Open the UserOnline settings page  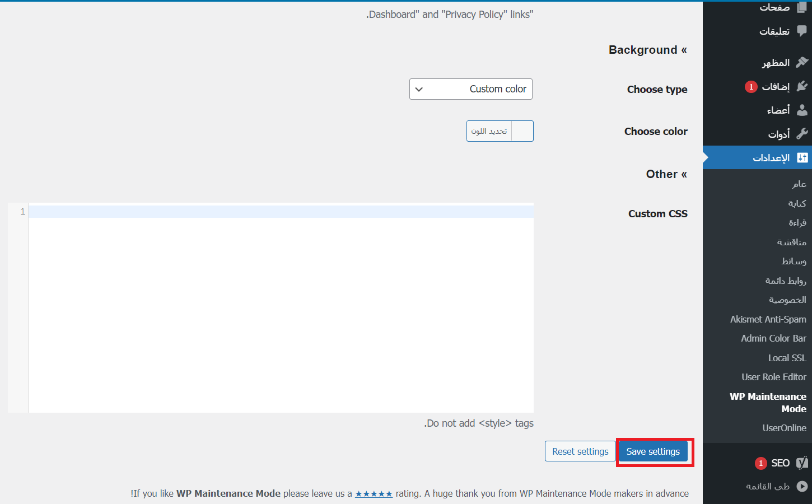784,428
